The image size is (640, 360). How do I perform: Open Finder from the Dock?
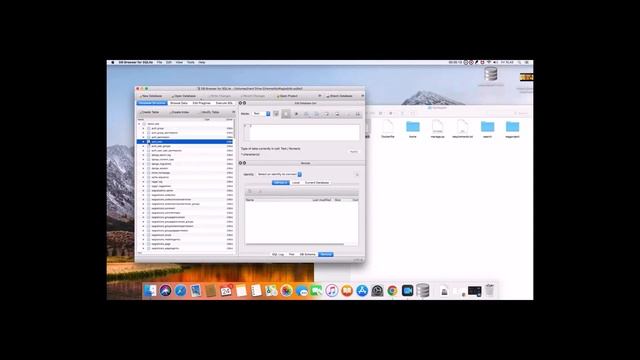coord(150,291)
